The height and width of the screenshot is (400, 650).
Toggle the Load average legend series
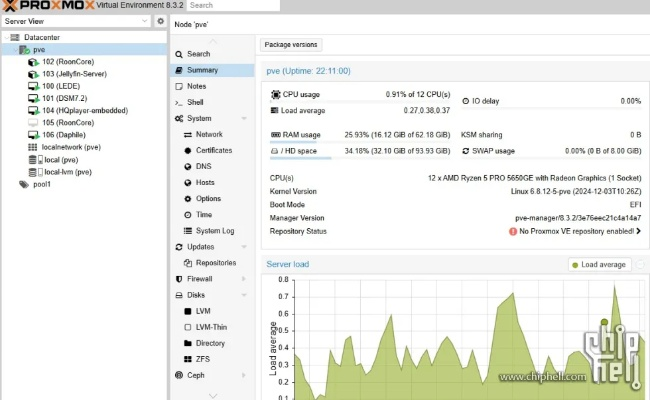[599, 265]
